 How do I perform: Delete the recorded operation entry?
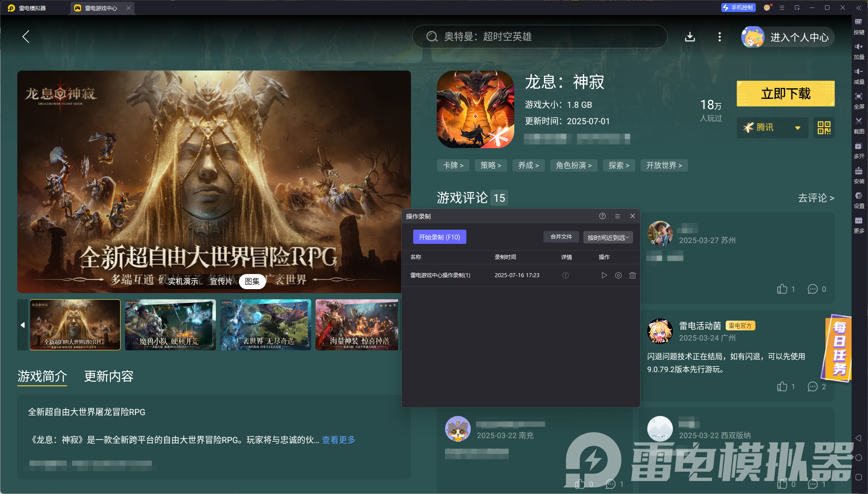[632, 275]
